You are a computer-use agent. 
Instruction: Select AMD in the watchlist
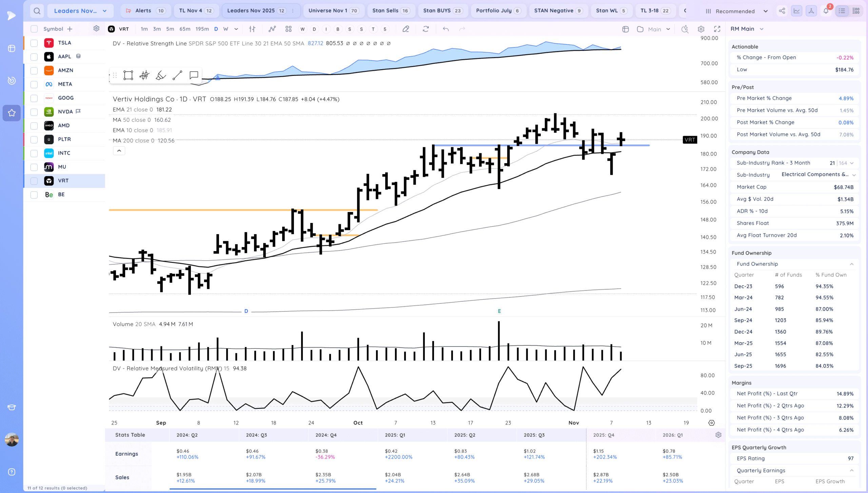pos(64,126)
